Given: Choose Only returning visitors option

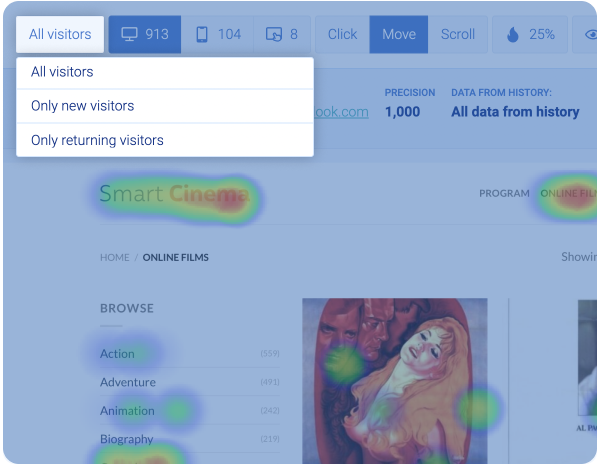Looking at the screenshot, I should pos(165,140).
